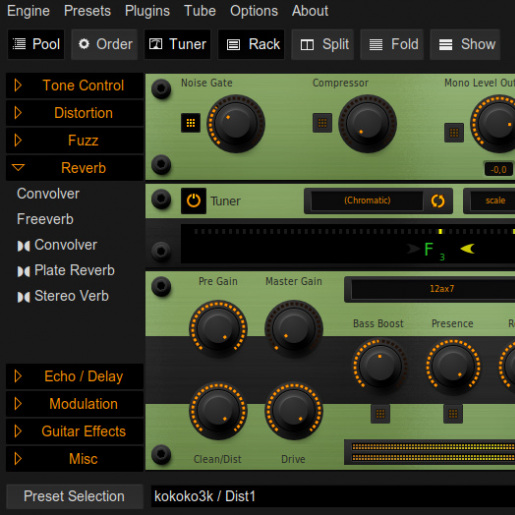Click the Bass Boost knob

click(x=380, y=366)
